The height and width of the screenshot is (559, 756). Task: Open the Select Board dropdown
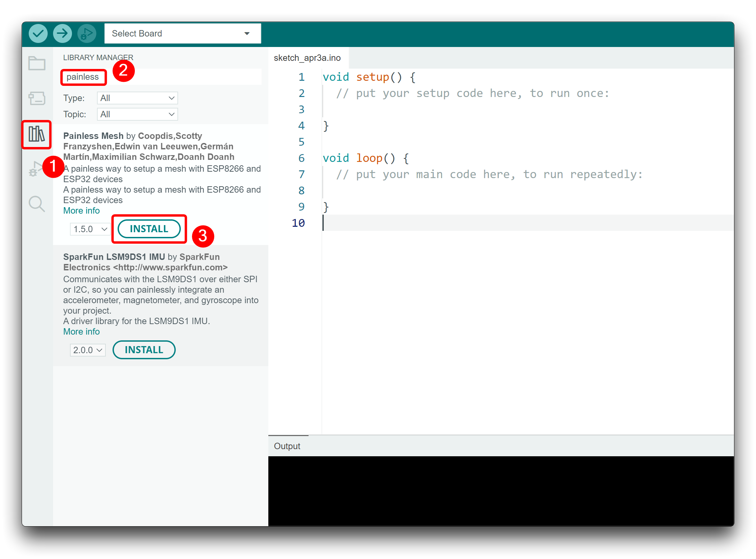(183, 33)
